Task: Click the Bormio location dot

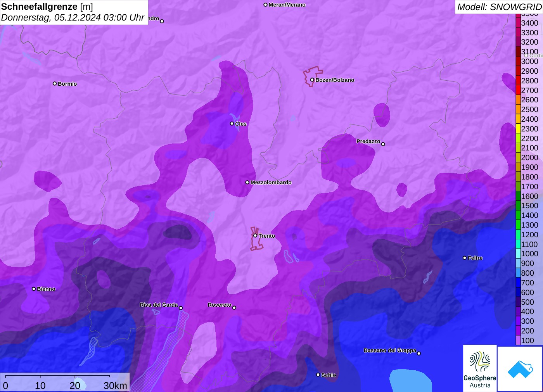Action: point(55,84)
